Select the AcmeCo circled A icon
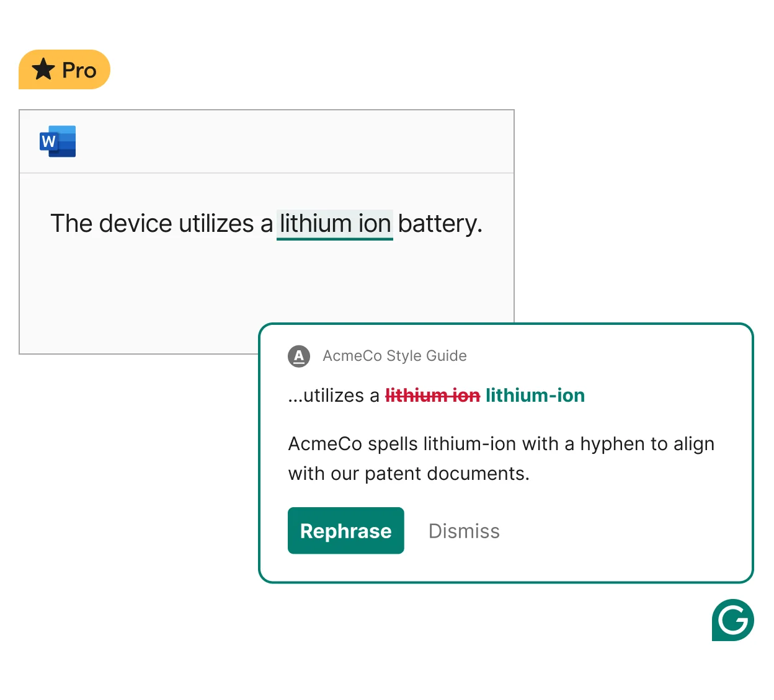The height and width of the screenshot is (700, 774). coord(299,356)
